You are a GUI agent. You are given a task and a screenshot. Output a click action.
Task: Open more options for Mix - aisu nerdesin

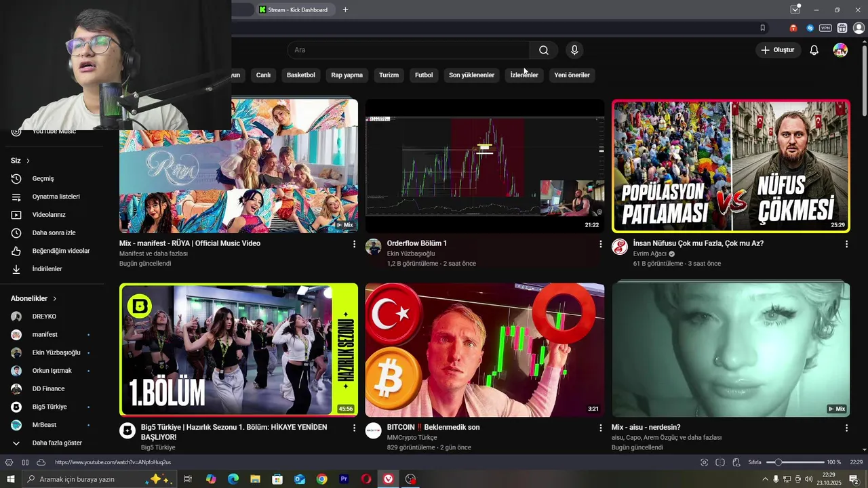(846, 428)
